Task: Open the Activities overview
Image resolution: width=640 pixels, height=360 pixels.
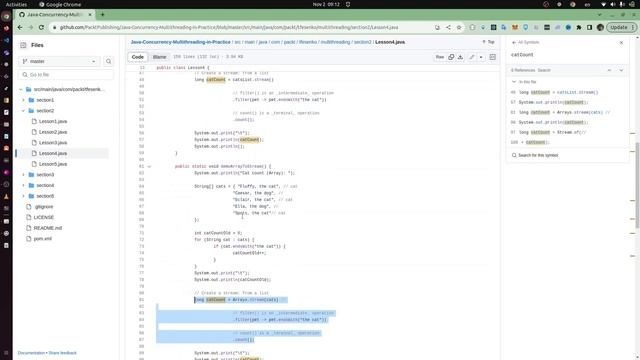Action: pos(16,4)
